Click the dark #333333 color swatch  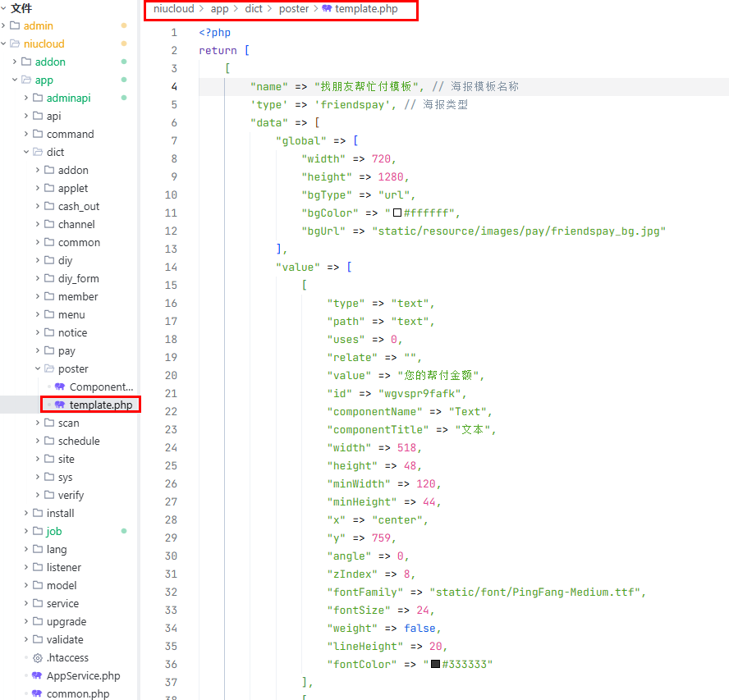pyautogui.click(x=435, y=664)
